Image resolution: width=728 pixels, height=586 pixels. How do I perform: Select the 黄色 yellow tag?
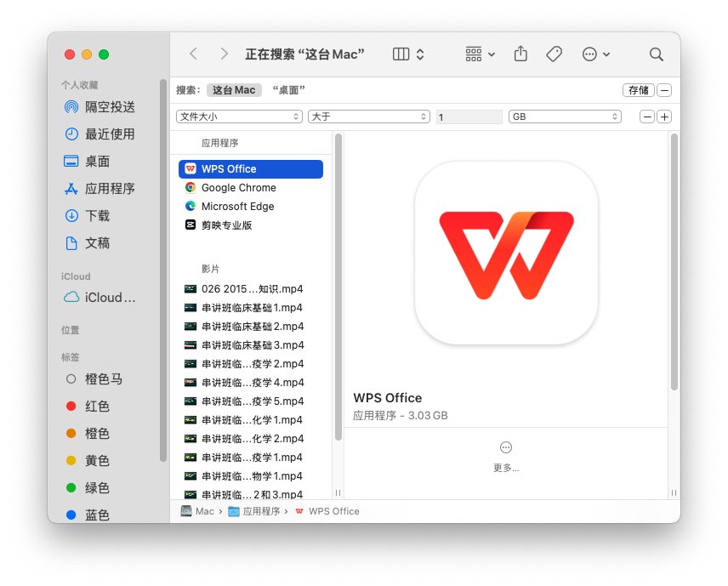(x=88, y=461)
